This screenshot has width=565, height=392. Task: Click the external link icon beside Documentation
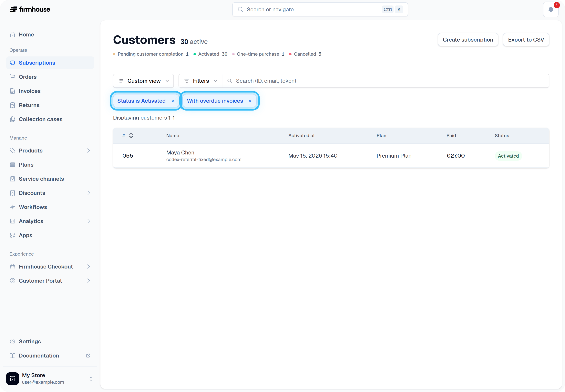click(88, 356)
